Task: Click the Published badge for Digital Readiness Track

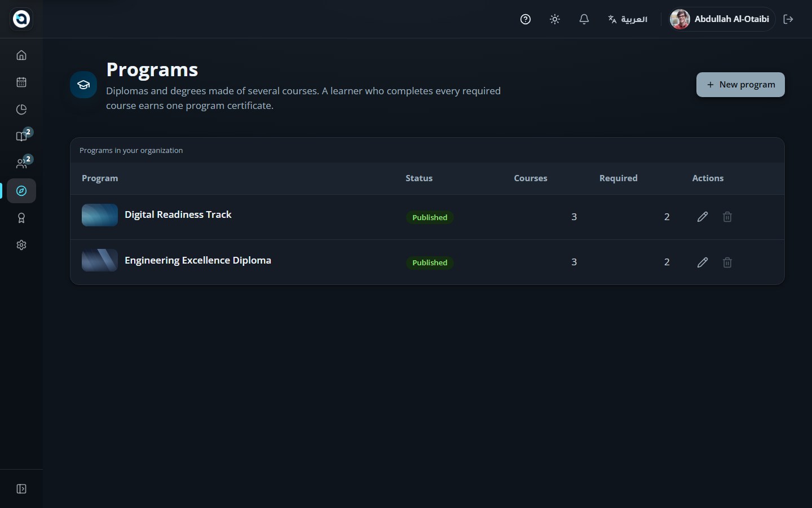Action: (x=430, y=217)
